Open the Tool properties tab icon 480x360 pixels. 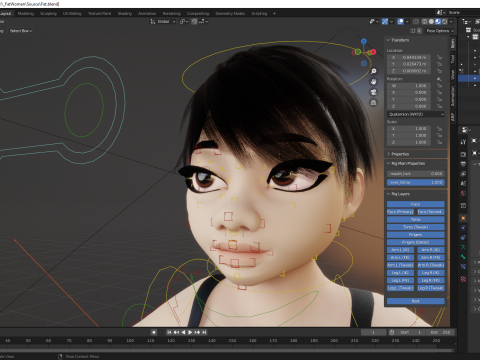click(x=463, y=142)
